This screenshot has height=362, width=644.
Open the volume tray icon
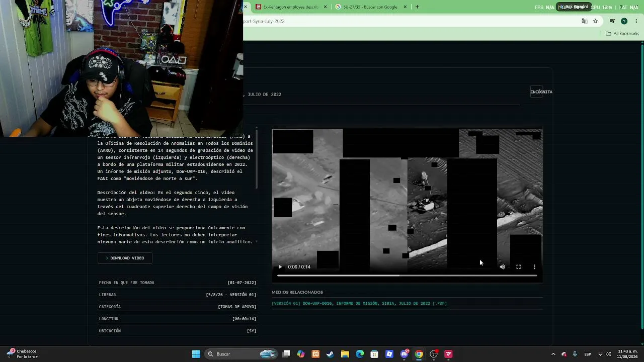pos(608,354)
